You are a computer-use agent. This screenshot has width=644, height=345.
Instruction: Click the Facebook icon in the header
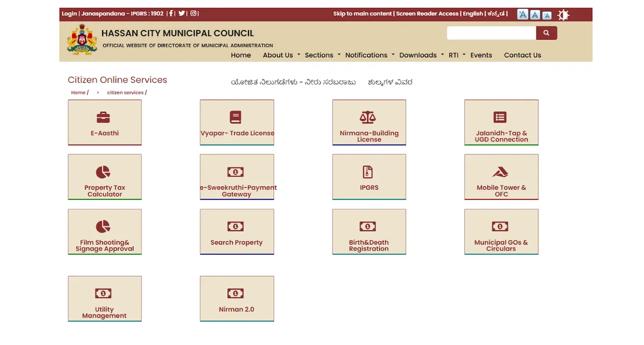point(172,13)
